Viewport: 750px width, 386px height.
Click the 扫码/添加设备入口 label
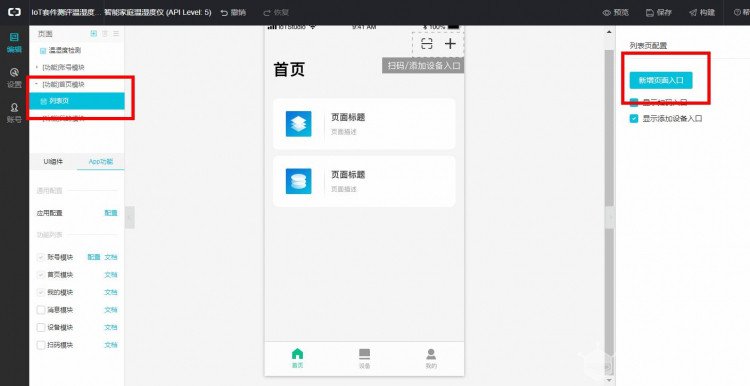pyautogui.click(x=423, y=66)
